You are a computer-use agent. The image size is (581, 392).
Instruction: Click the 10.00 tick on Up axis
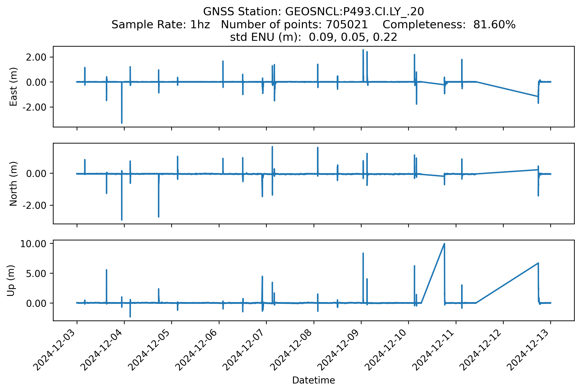click(x=33, y=244)
